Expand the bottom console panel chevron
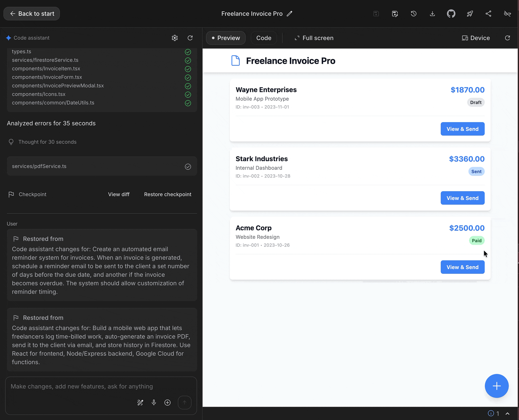This screenshot has width=519, height=420. tap(507, 414)
